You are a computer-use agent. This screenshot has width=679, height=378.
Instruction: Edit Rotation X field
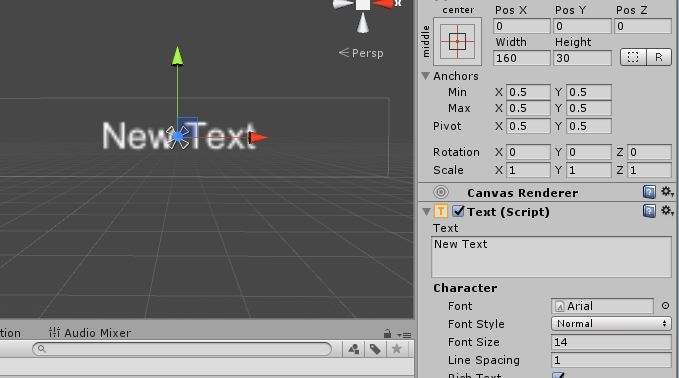click(528, 152)
